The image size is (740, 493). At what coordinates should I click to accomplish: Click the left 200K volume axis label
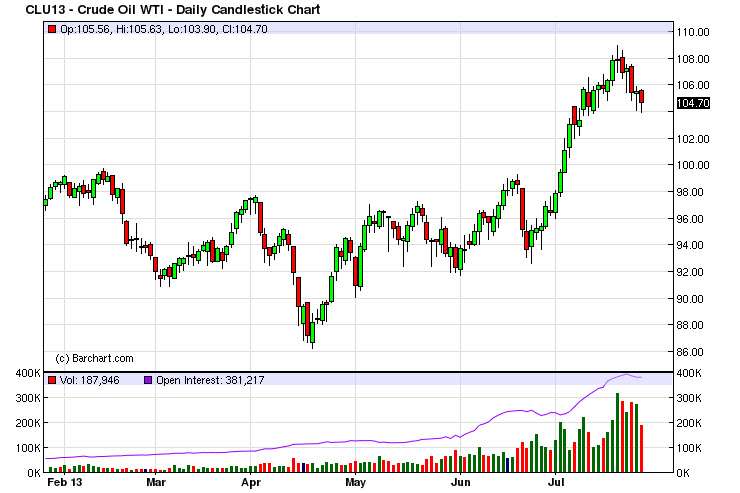click(x=28, y=423)
